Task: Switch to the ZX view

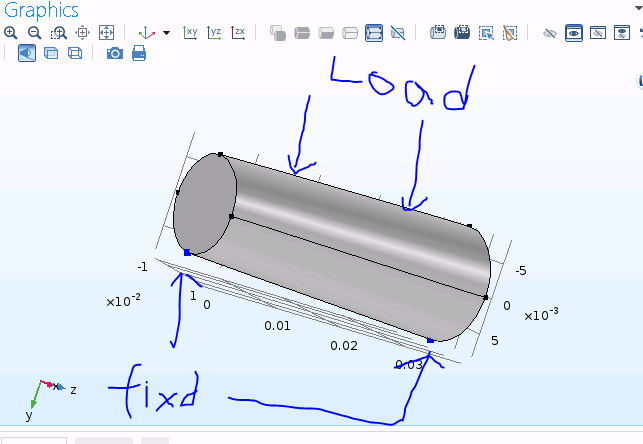Action: point(238,32)
